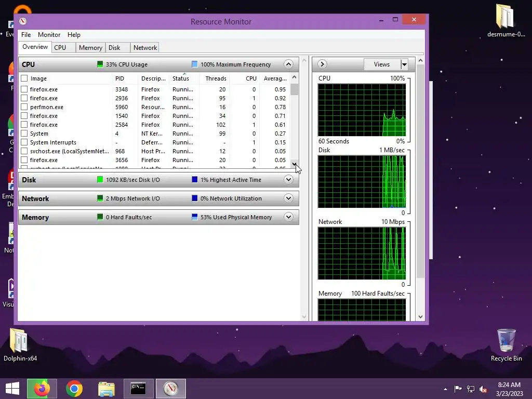Check firefox.exe with PID 3348
Screen dimensions: 532x399
pyautogui.click(x=24, y=89)
